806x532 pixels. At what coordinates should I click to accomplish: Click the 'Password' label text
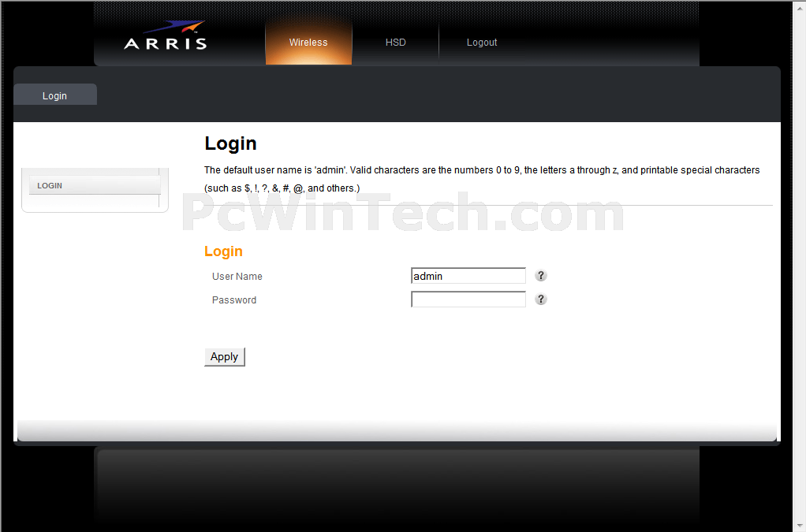[x=234, y=300]
